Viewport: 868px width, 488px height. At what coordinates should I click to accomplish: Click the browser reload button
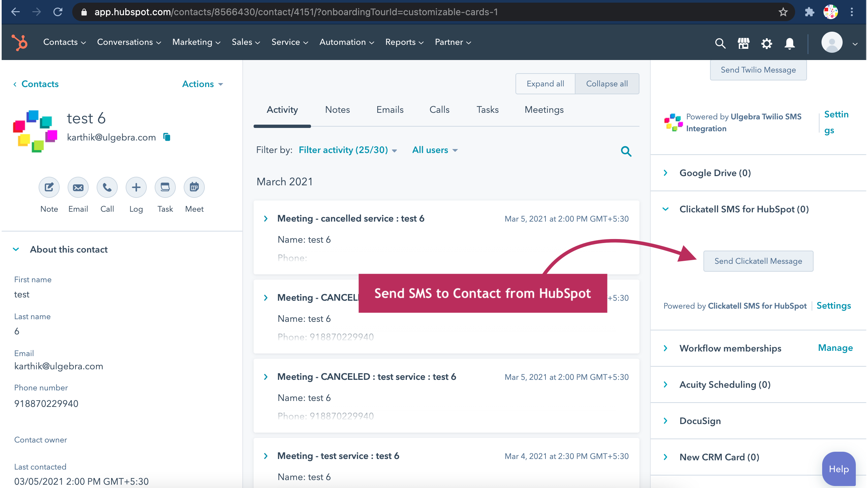[58, 12]
